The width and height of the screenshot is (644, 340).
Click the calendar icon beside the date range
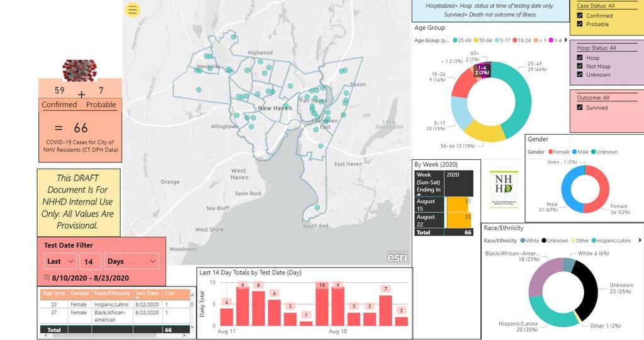(x=47, y=278)
